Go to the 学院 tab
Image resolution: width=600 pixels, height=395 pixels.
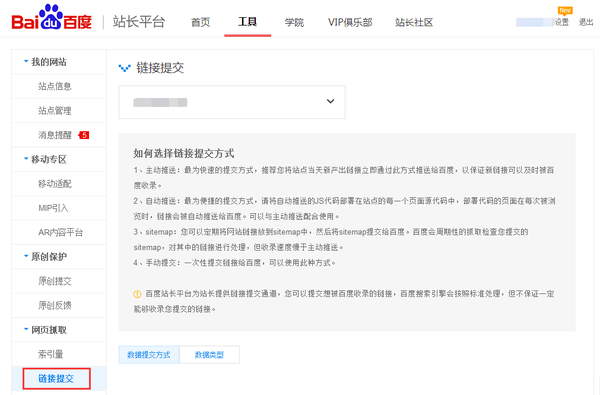[x=294, y=22]
